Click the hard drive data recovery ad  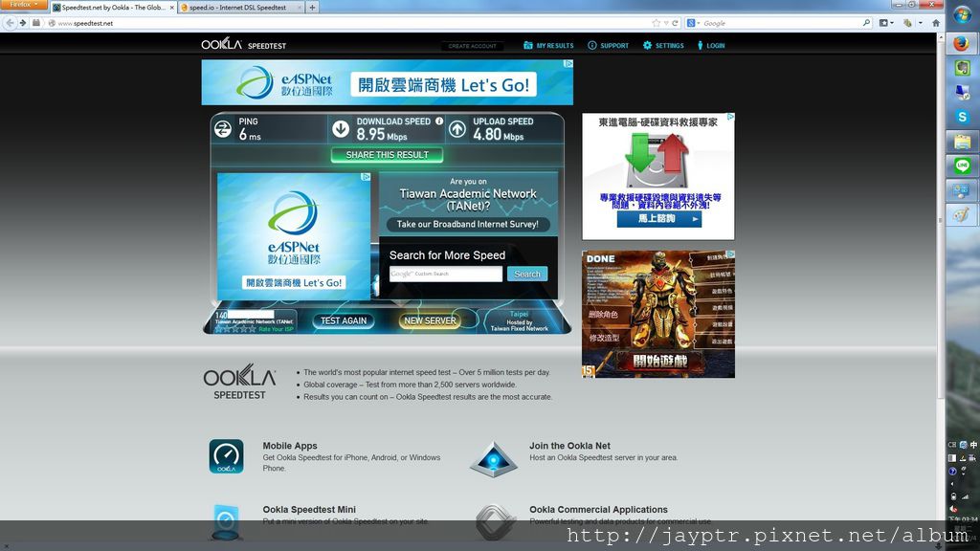pos(658,176)
